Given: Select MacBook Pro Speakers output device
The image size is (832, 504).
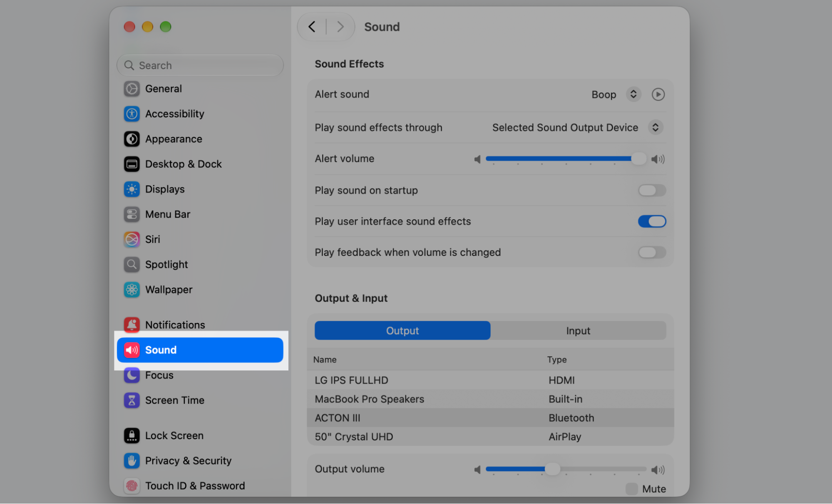Looking at the screenshot, I should (x=490, y=399).
